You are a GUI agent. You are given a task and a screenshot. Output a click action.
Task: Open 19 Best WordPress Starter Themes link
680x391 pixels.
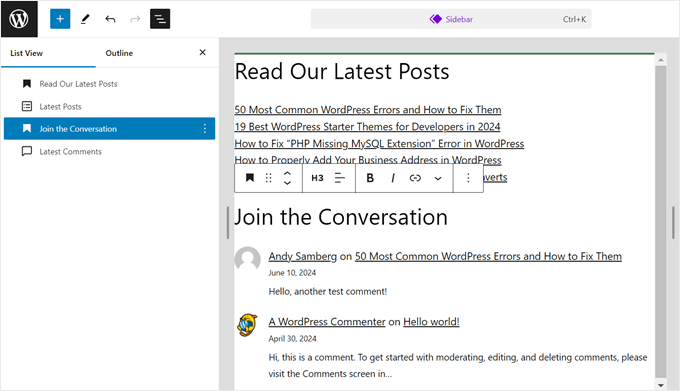point(367,127)
